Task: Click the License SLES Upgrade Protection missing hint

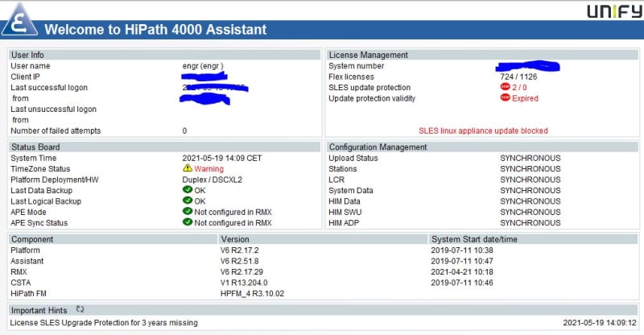Action: pos(104,323)
